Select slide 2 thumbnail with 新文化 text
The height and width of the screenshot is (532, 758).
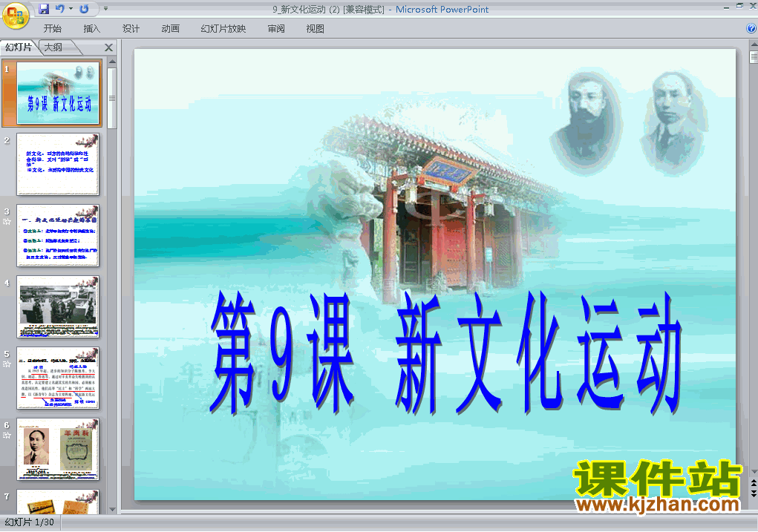[x=58, y=164]
